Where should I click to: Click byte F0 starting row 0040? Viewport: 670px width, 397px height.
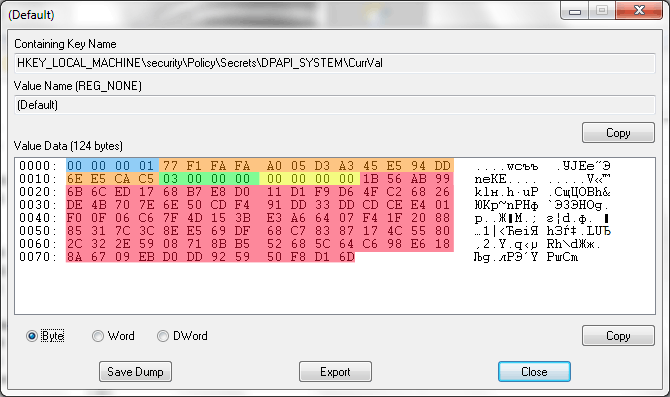[74, 218]
